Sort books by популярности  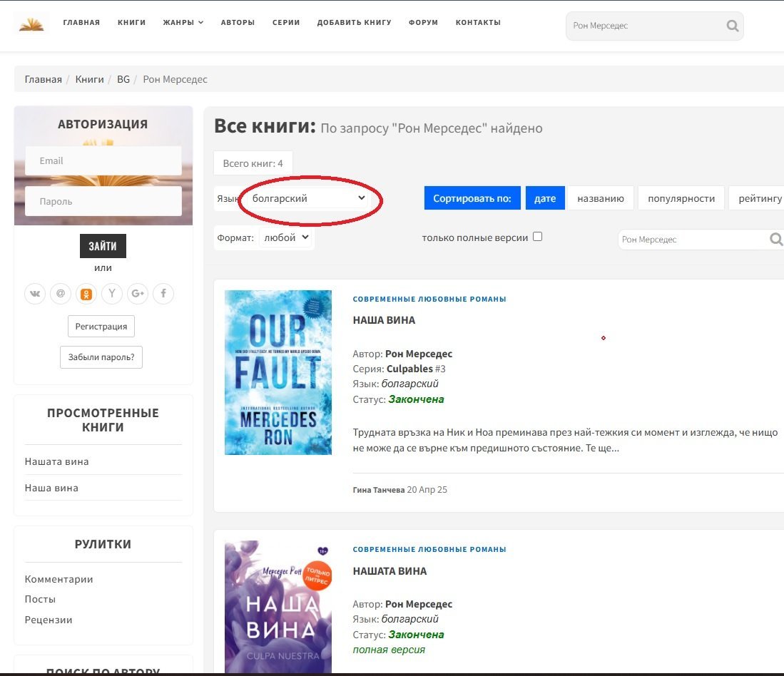click(681, 198)
